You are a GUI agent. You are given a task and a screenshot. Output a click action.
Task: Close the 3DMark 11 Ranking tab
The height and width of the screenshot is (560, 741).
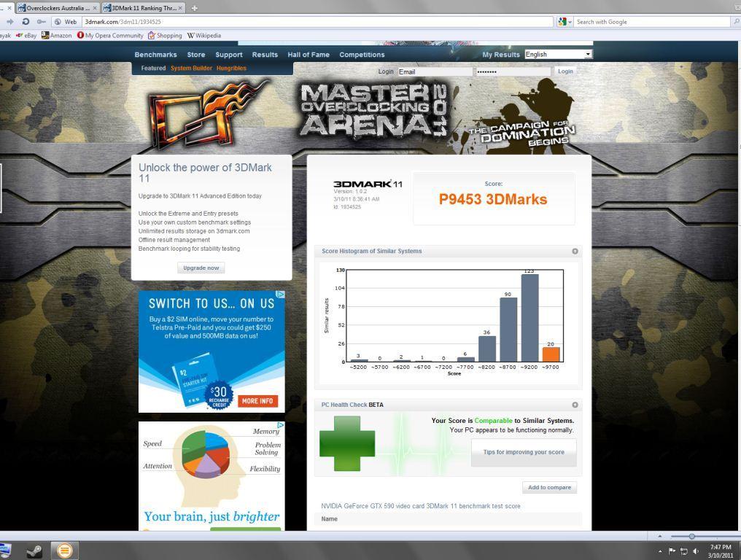click(180, 8)
